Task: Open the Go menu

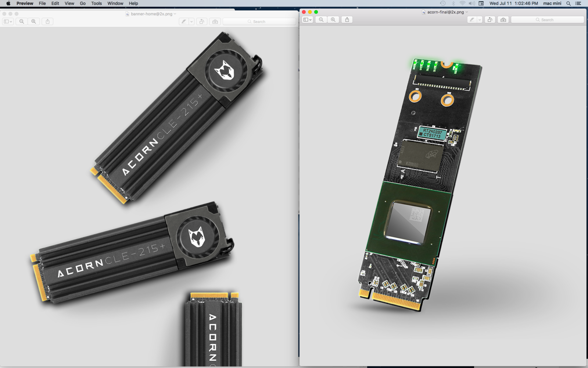Action: pyautogui.click(x=83, y=3)
